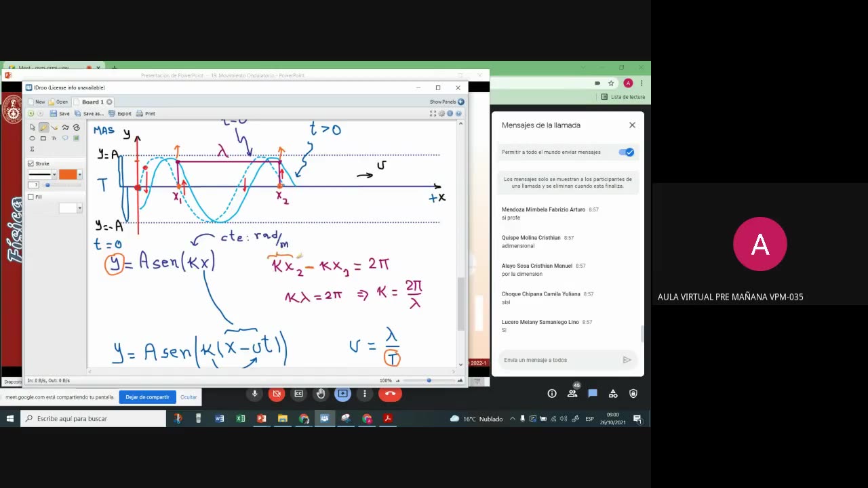Click Open in IDroo toolbar
The width and height of the screenshot is (868, 488).
pyautogui.click(x=58, y=102)
